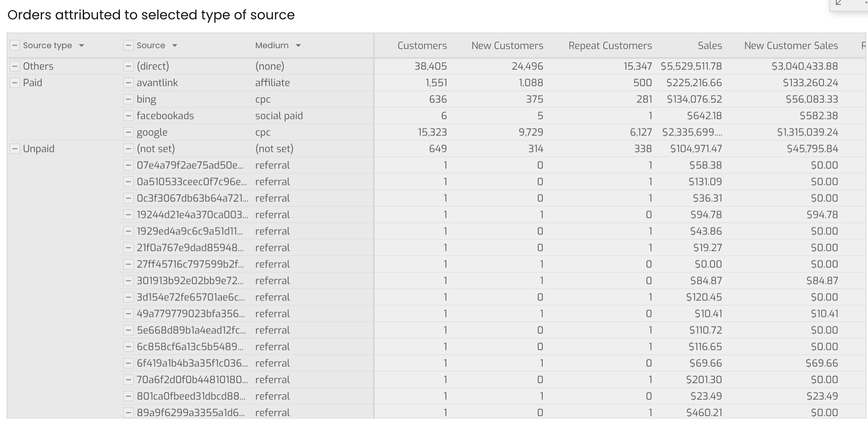Click the $1,315,039.24 new customer sales
Image resolution: width=868 pixels, height=426 pixels.
pos(807,132)
